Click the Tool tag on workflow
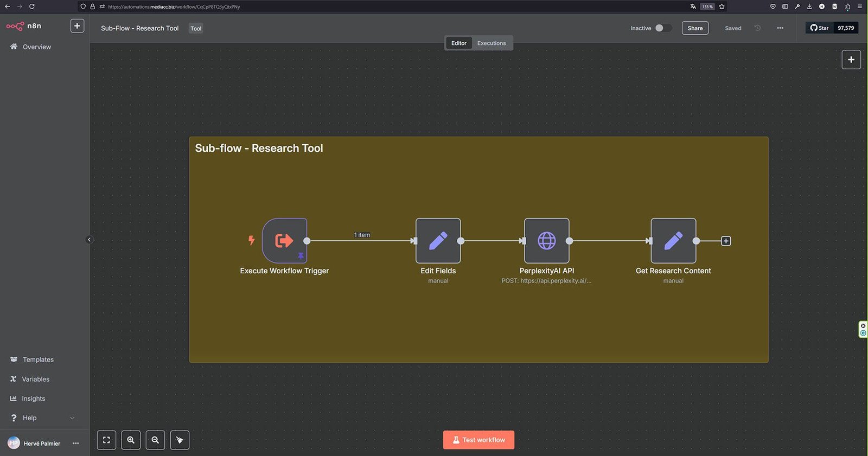 pos(196,29)
